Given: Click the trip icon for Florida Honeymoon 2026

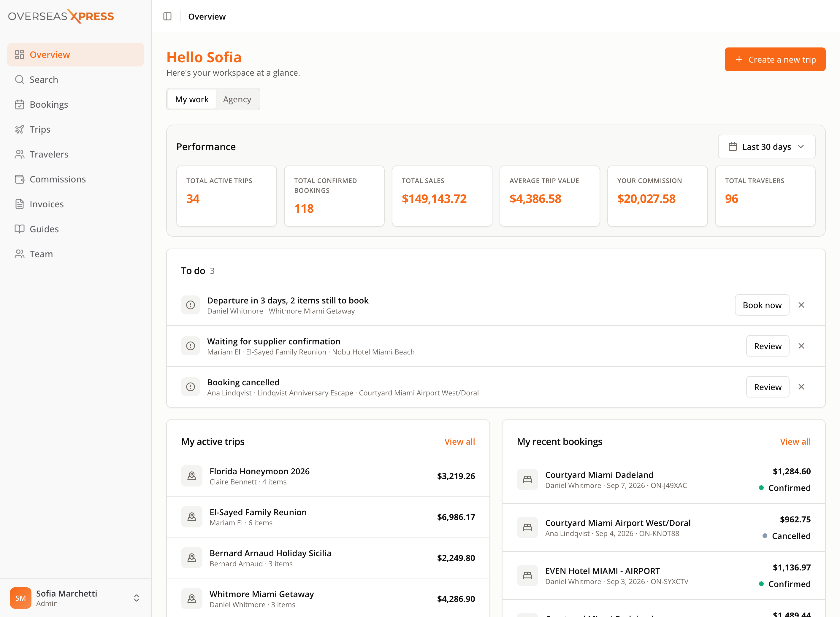Looking at the screenshot, I should tap(192, 476).
